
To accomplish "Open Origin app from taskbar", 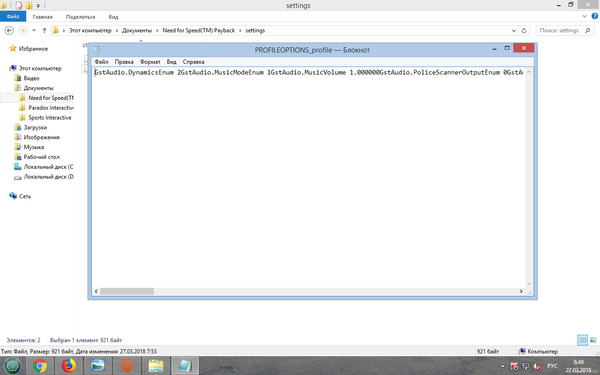I will click(127, 366).
